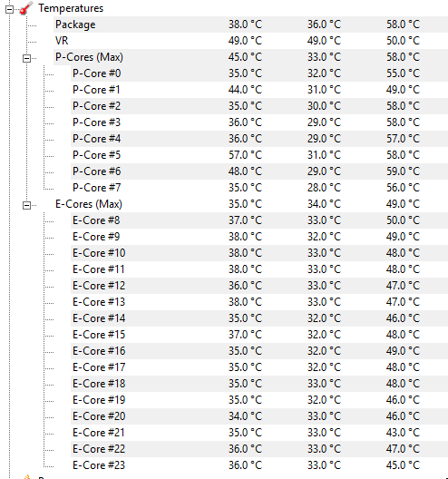Click the red thermometer Temperatures icon
The height and width of the screenshot is (479, 448).
(26, 8)
